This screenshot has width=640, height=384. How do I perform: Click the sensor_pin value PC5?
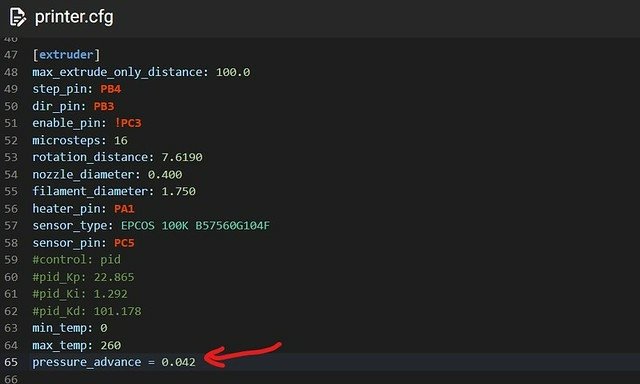pos(124,243)
